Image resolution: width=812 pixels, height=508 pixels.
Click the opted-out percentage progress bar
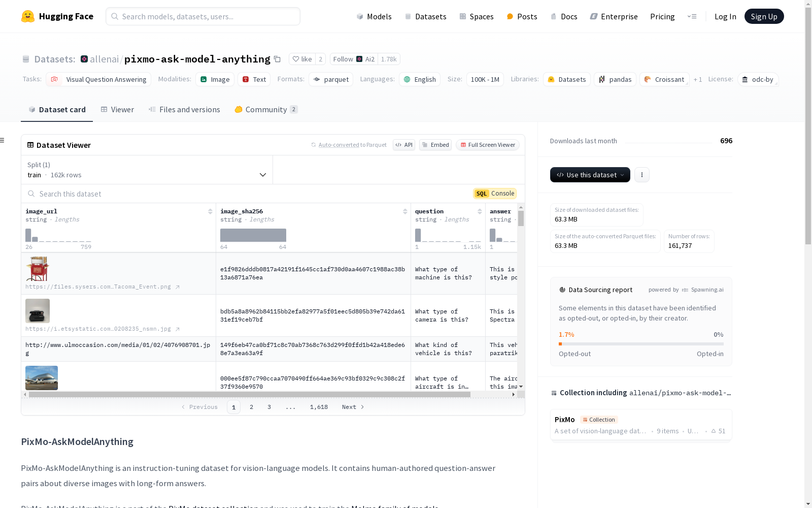point(641,344)
